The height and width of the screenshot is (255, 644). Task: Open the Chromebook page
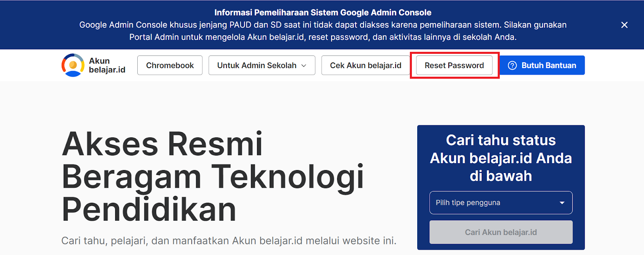pos(170,65)
